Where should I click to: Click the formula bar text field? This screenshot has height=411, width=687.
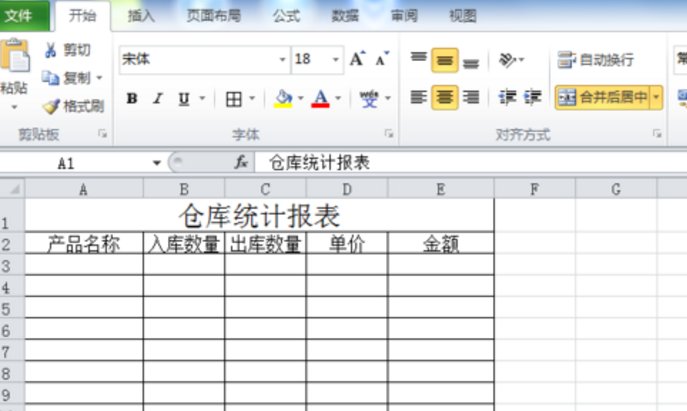[471, 163]
